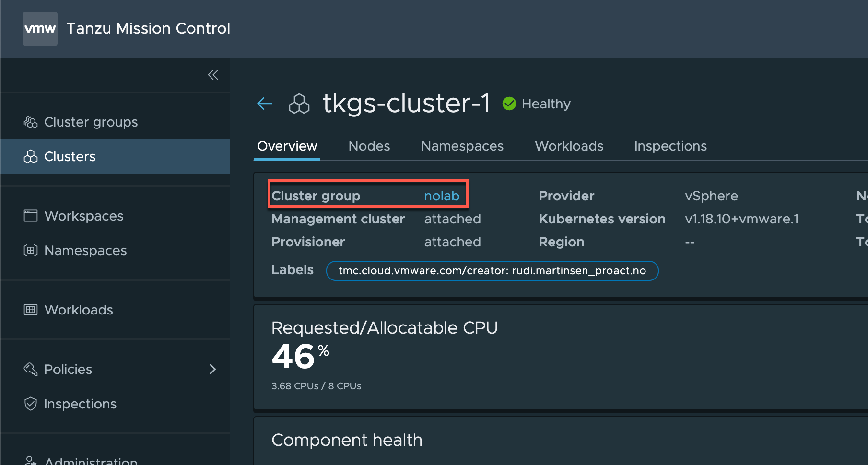Click the Healthy status text
The image size is (868, 465).
click(546, 104)
